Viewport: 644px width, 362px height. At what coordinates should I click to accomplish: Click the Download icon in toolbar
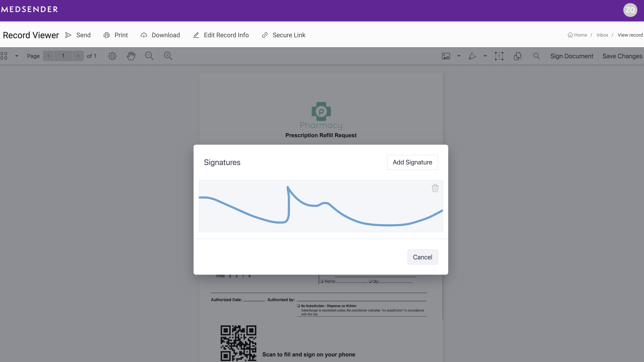[144, 35]
